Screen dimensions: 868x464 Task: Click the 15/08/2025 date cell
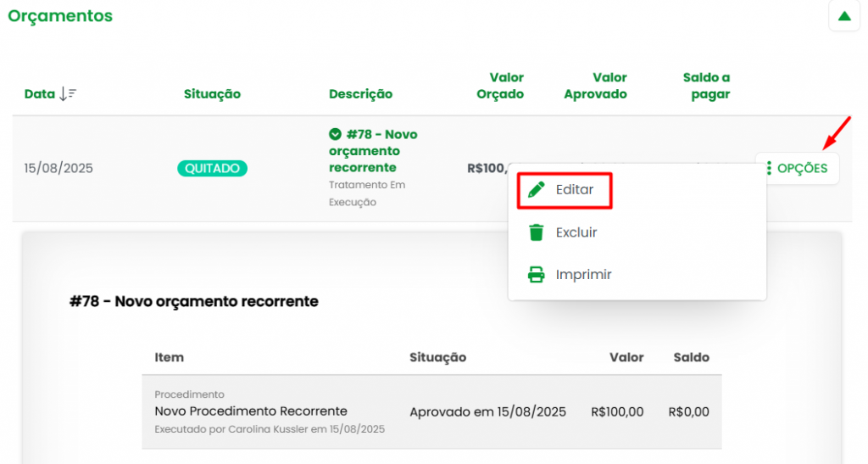pos(58,168)
